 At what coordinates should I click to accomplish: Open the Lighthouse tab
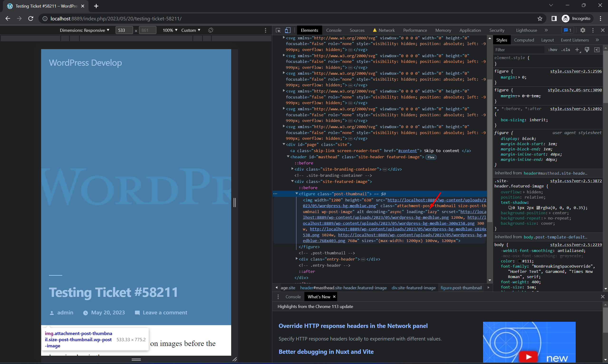click(x=527, y=30)
